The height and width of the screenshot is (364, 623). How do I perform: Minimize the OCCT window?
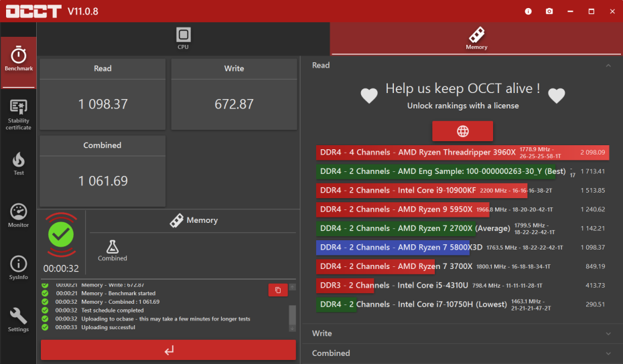click(x=570, y=11)
